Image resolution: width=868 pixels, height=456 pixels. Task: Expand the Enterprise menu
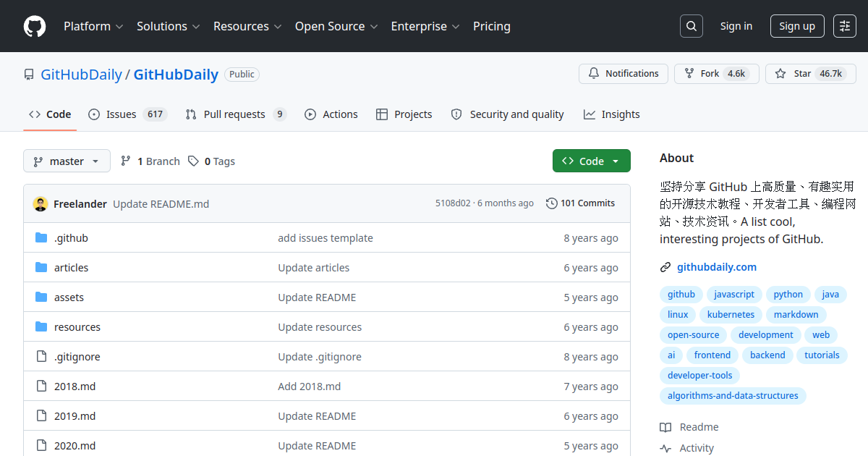[x=425, y=26]
